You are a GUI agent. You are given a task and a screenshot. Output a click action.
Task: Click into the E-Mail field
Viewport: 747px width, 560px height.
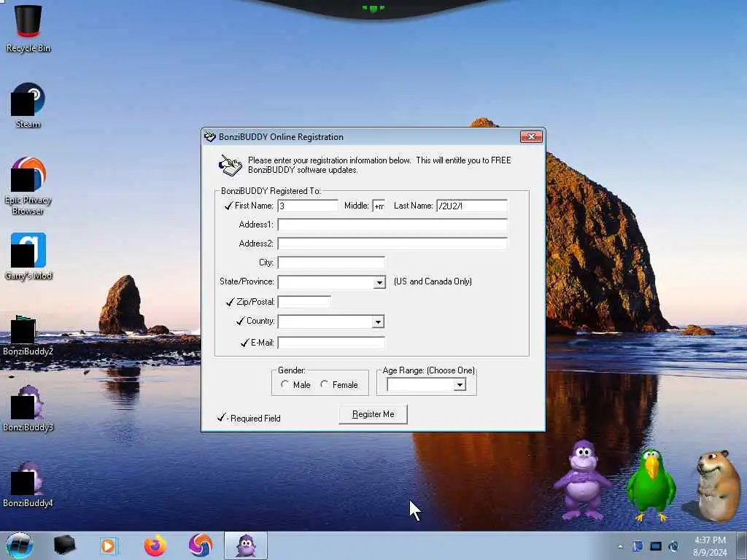tap(331, 343)
